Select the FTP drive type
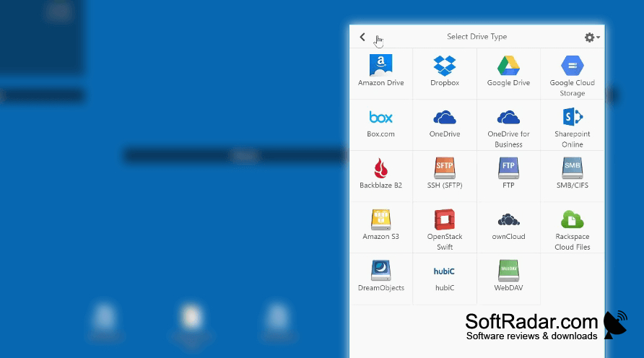This screenshot has height=358, width=644. coord(508,176)
